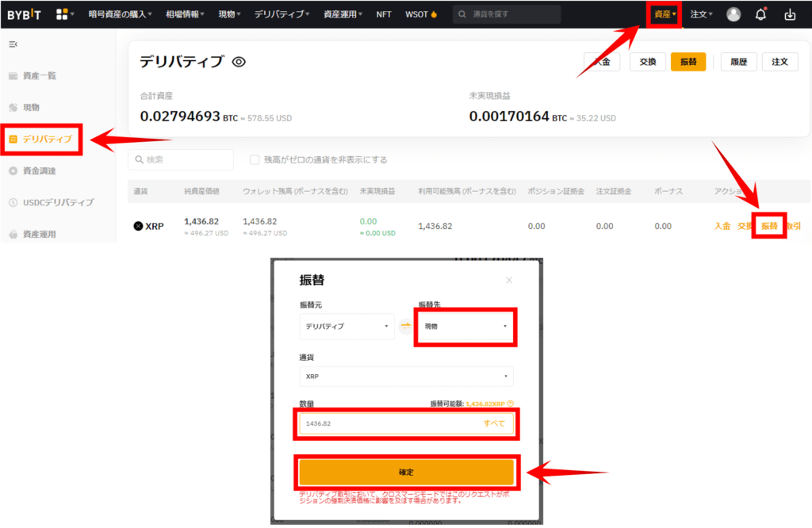Open the 注文 dropdown in header
This screenshot has width=812, height=528.
(701, 14)
